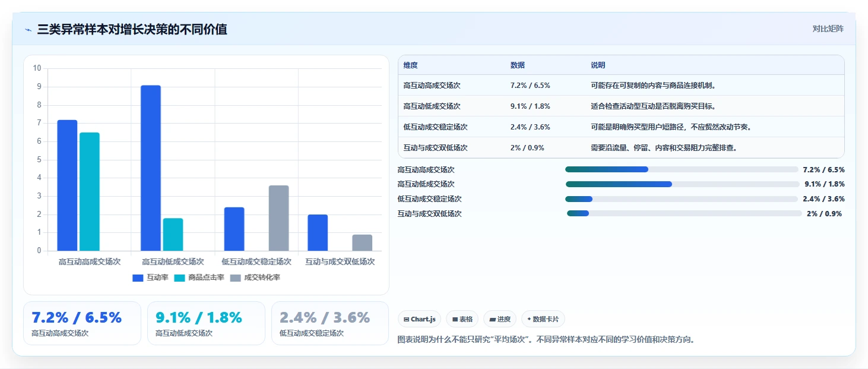This screenshot has width=868, height=369.
Task: Click the Chart.js tag chip
Action: pyautogui.click(x=419, y=319)
